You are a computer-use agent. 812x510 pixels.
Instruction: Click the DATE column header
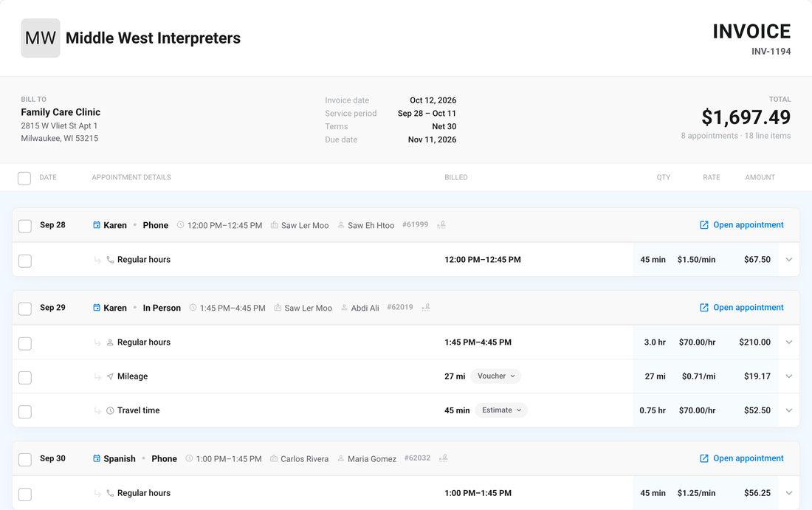coord(48,177)
